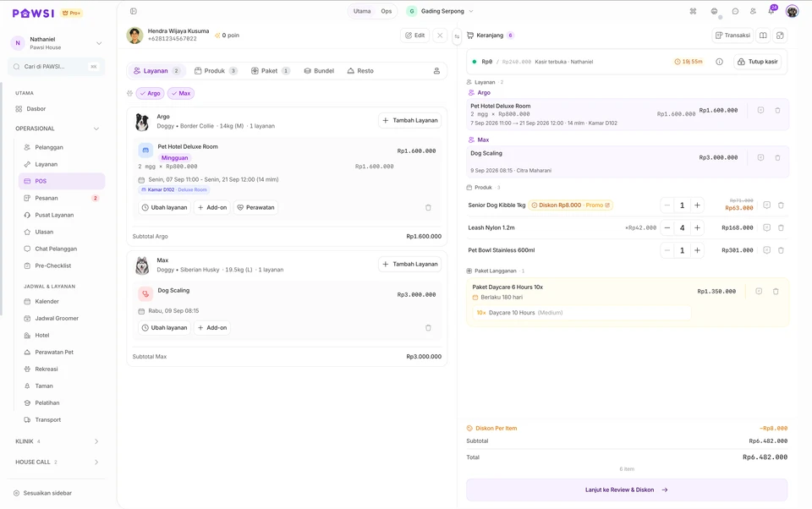Click the swap panels icon beside Keranjang
The height and width of the screenshot is (509, 812).
(x=457, y=36)
